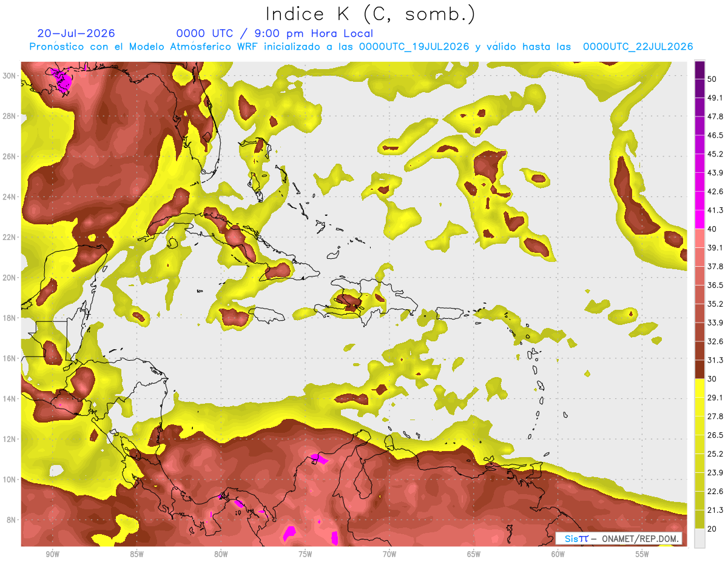
Task: Click the 20N latitude label
Action: (9, 277)
